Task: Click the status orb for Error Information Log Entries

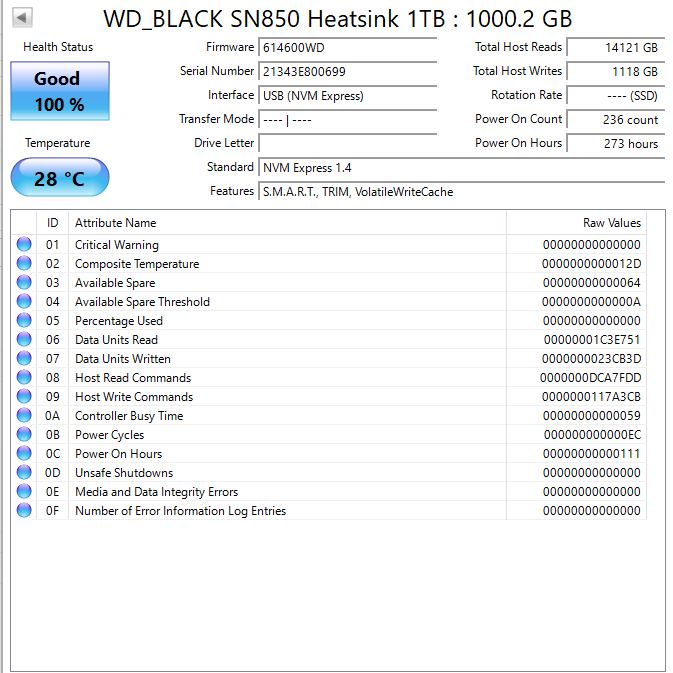Action: (x=24, y=510)
